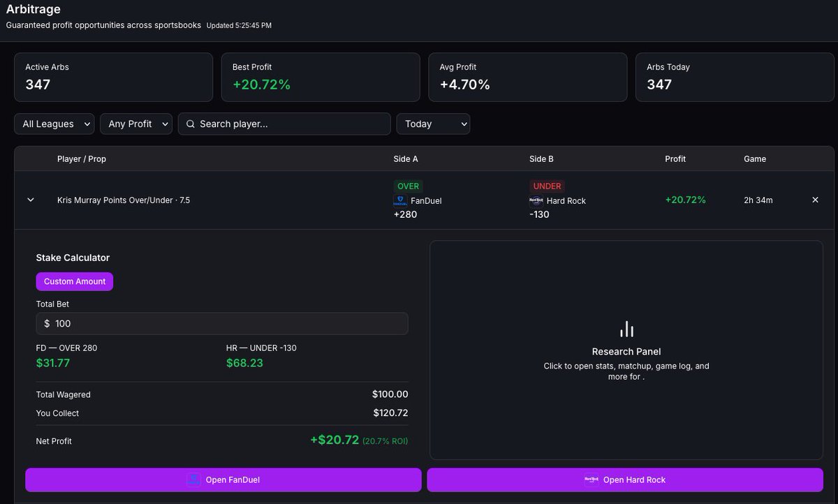Image resolution: width=838 pixels, height=504 pixels.
Task: Click the FanDuel logo in Side A
Action: coord(399,200)
